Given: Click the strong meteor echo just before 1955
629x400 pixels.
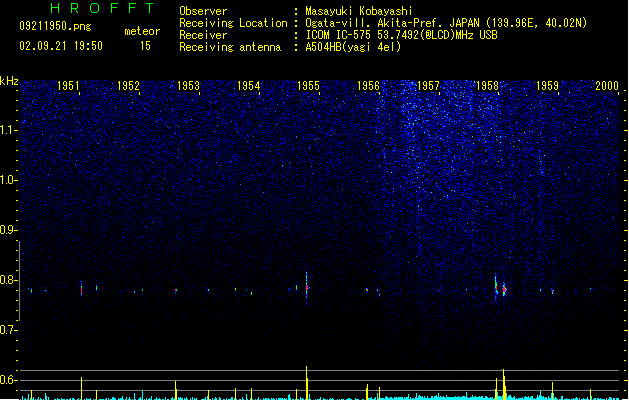Looking at the screenshot, I should click(x=307, y=288).
